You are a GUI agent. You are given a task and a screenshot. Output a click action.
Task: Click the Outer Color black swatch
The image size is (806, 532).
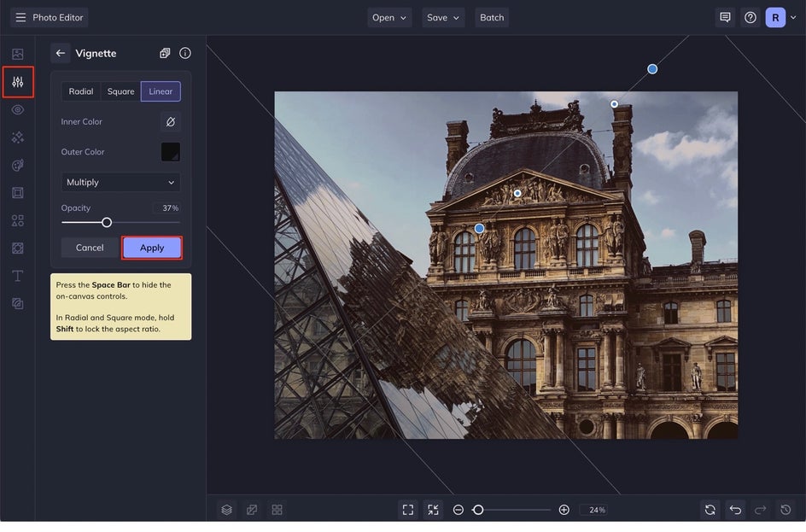coord(171,152)
